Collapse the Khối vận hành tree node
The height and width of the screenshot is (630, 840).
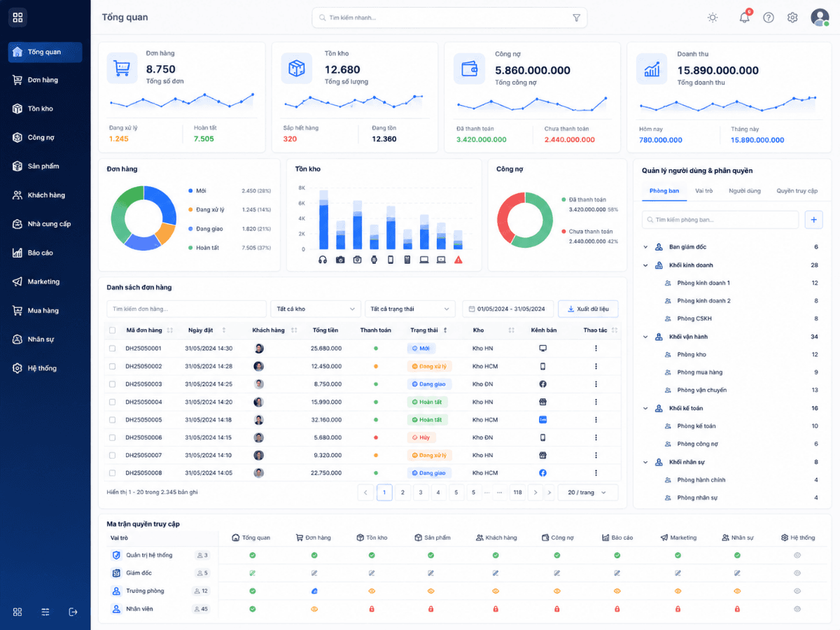[x=646, y=337]
